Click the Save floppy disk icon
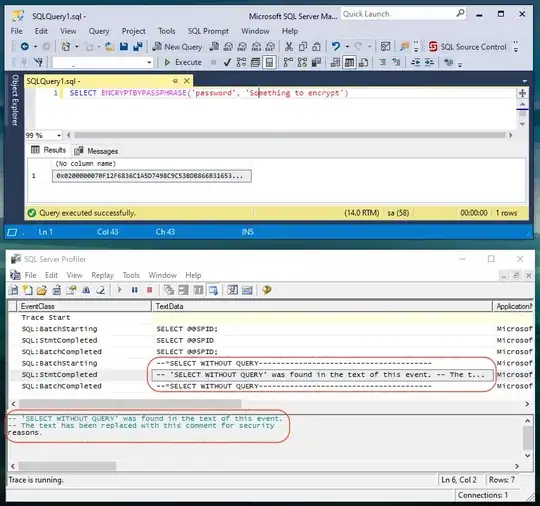 (124, 47)
